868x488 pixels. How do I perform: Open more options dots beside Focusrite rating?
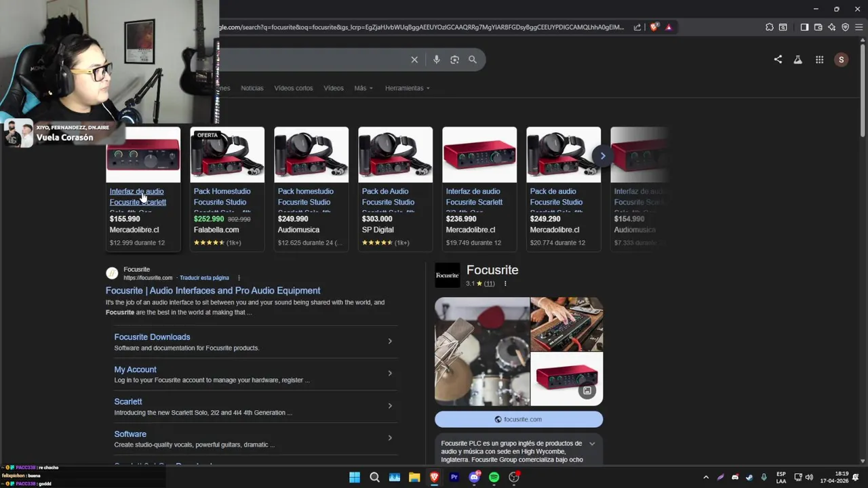[505, 283]
